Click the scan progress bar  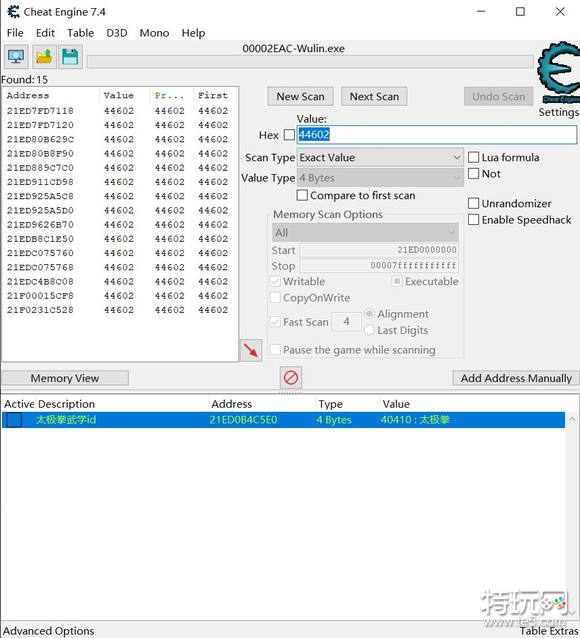pyautogui.click(x=310, y=62)
